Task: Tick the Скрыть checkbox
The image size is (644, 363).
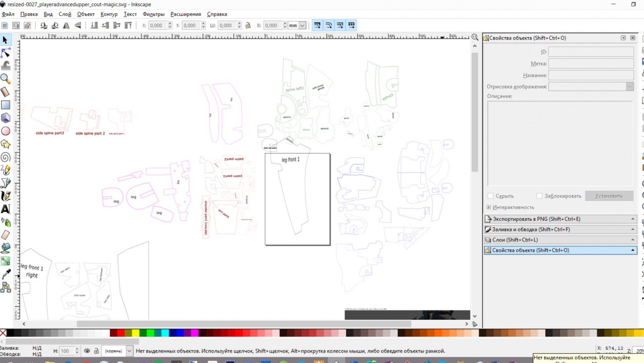Action: pos(490,196)
